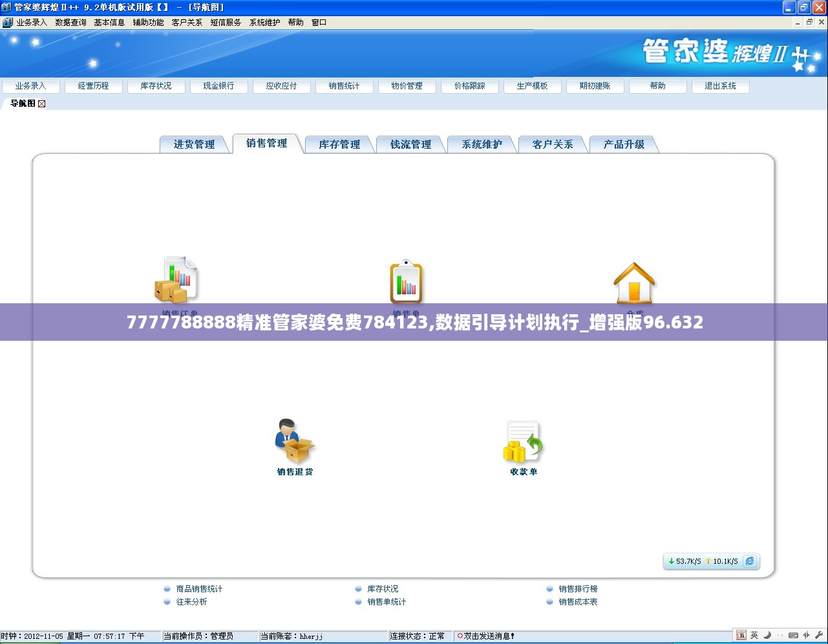828x644 pixels.
Task: Toggle the 英 English mode on the IME bar
Action: [754, 636]
